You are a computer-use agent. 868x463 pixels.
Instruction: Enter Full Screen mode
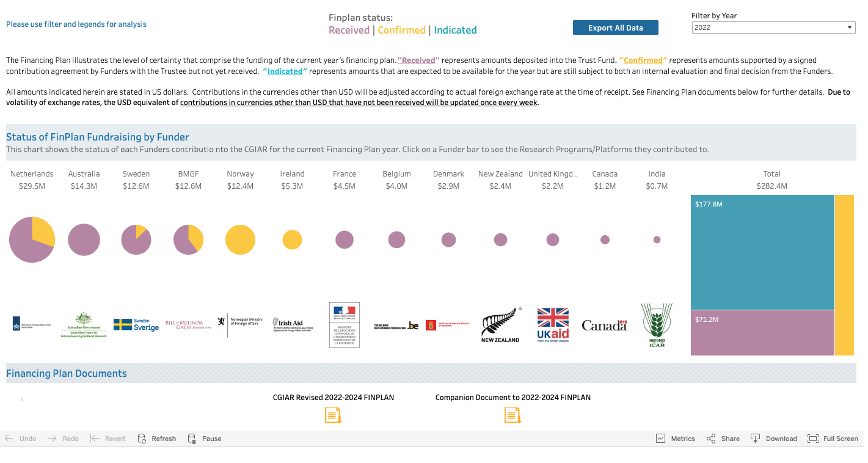[833, 439]
